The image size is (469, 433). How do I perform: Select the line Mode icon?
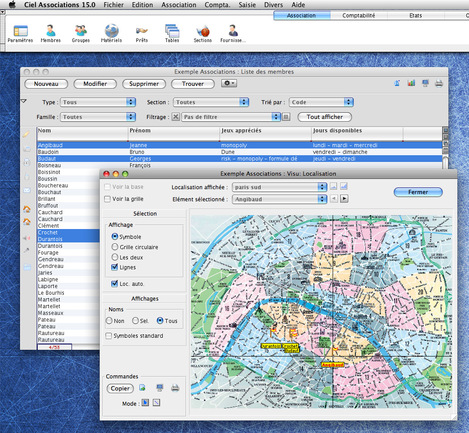[x=156, y=403]
